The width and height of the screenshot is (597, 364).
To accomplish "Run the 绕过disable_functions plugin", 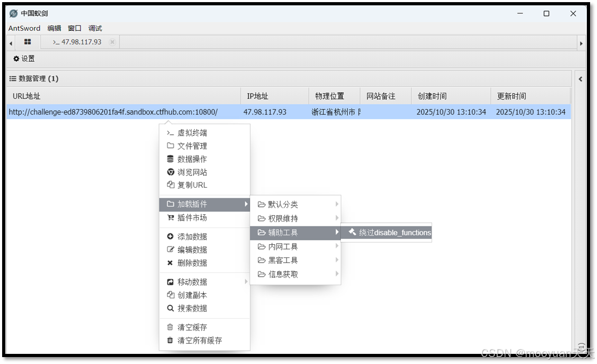I will pyautogui.click(x=386, y=232).
